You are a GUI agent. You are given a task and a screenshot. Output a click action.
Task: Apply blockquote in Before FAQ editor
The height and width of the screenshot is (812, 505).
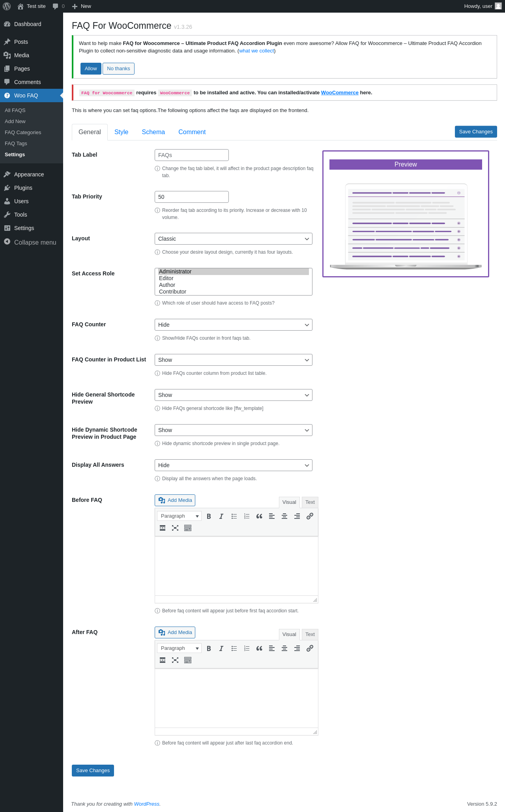[x=259, y=516]
